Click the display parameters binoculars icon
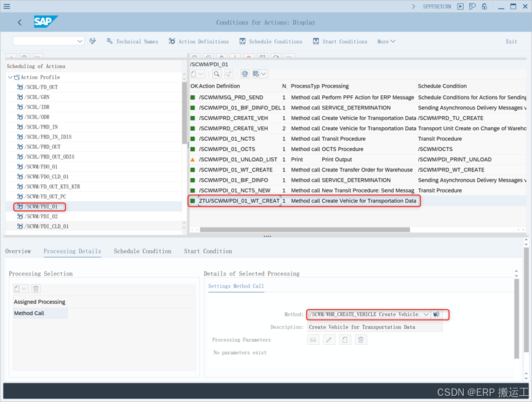This screenshot has width=532, height=402. coord(314,340)
